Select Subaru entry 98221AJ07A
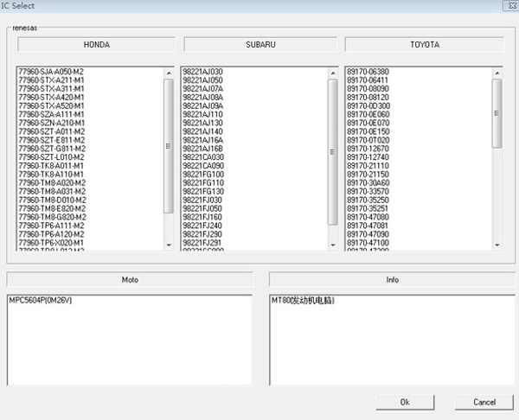 pyautogui.click(x=203, y=89)
